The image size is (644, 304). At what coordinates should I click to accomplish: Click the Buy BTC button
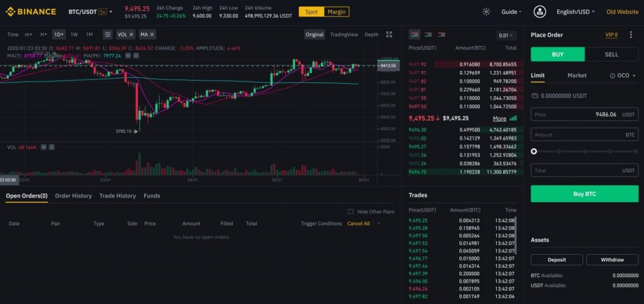[584, 194]
